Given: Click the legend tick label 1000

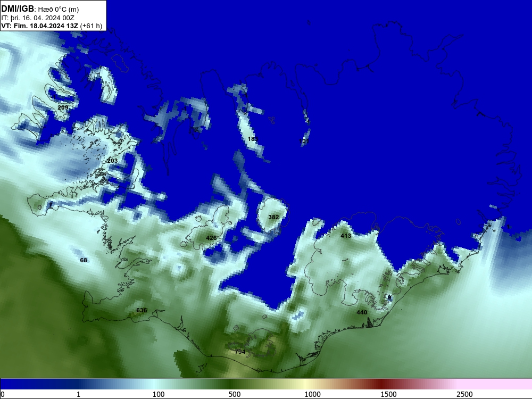Looking at the screenshot, I should 312,394.
